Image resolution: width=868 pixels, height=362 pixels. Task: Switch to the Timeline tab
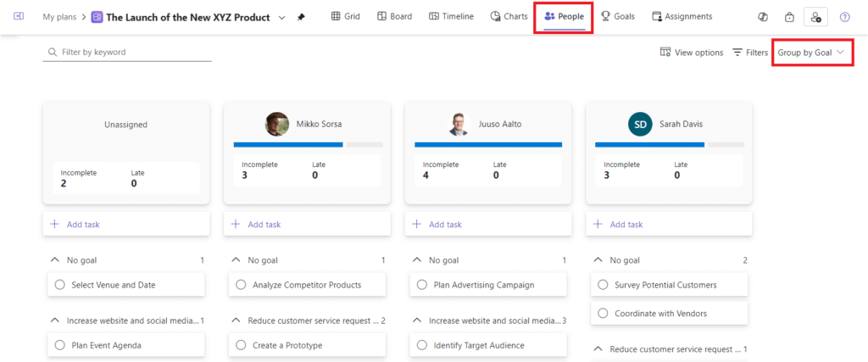pyautogui.click(x=451, y=17)
